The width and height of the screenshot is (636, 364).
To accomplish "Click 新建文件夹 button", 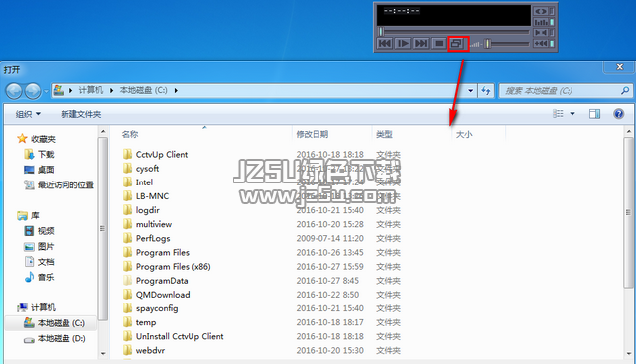I will [x=80, y=114].
